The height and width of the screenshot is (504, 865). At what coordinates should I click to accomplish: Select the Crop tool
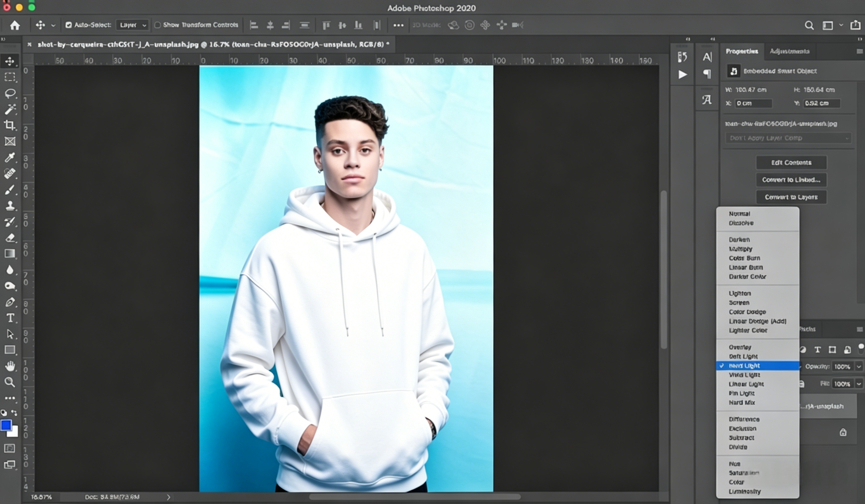(10, 125)
